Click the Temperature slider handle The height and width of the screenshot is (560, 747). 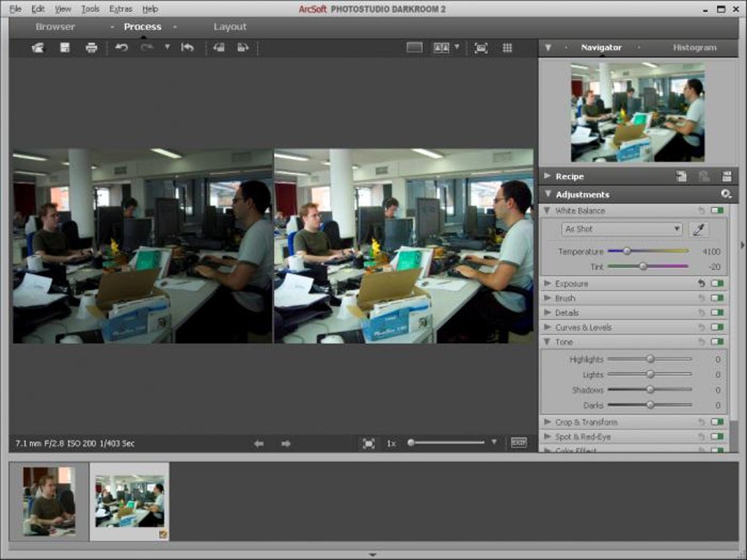[627, 251]
